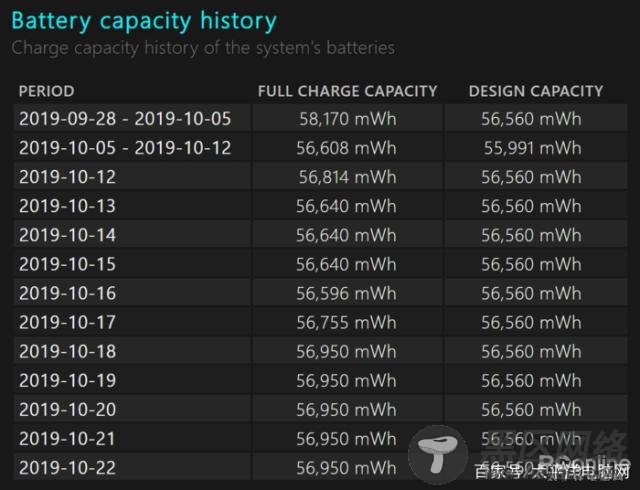This screenshot has width=640, height=490.
Task: Click the 55,991 mWh design capacity value
Action: pos(533,148)
